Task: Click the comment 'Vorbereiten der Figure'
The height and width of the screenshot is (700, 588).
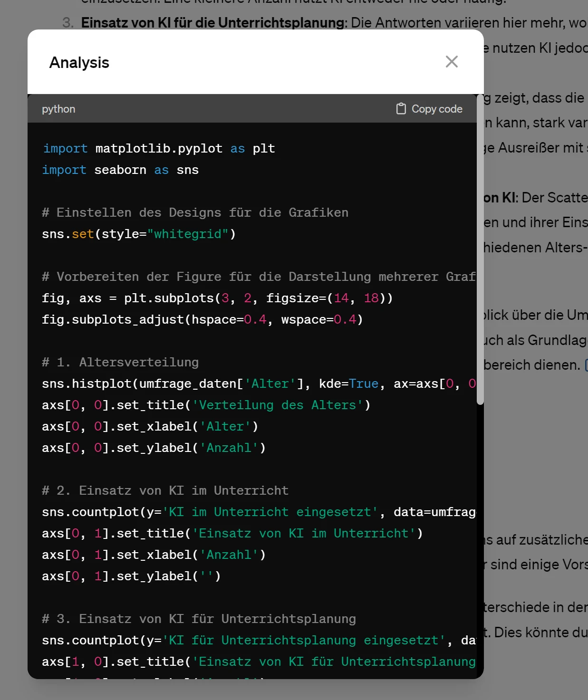Action: point(259,277)
